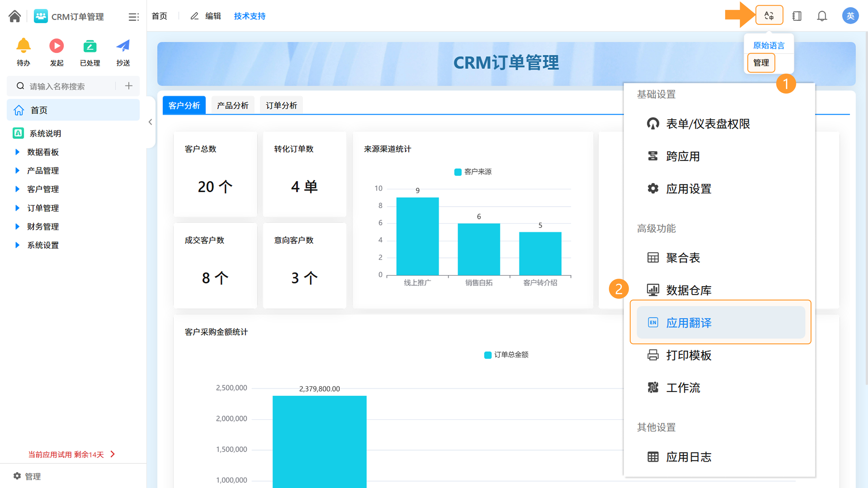Click 管理 in the language popup
The image size is (868, 488).
click(x=761, y=63)
